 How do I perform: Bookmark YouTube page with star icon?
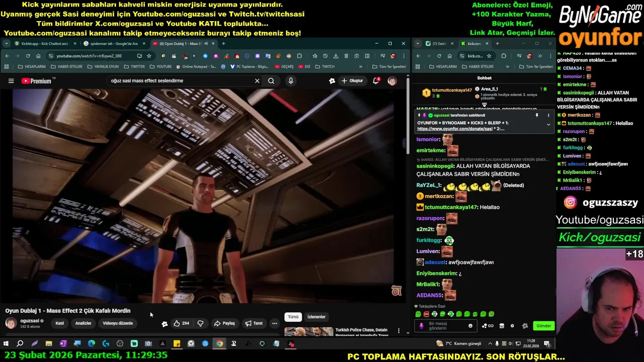[149, 56]
